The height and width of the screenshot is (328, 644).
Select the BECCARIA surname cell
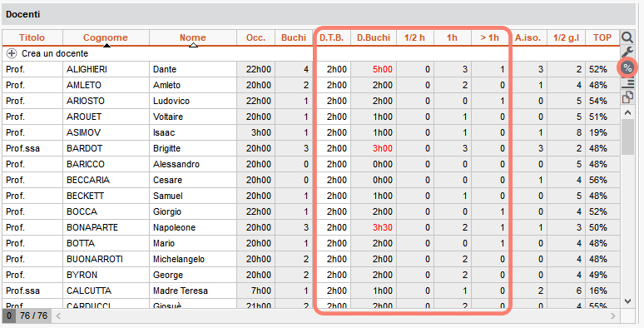tap(106, 180)
